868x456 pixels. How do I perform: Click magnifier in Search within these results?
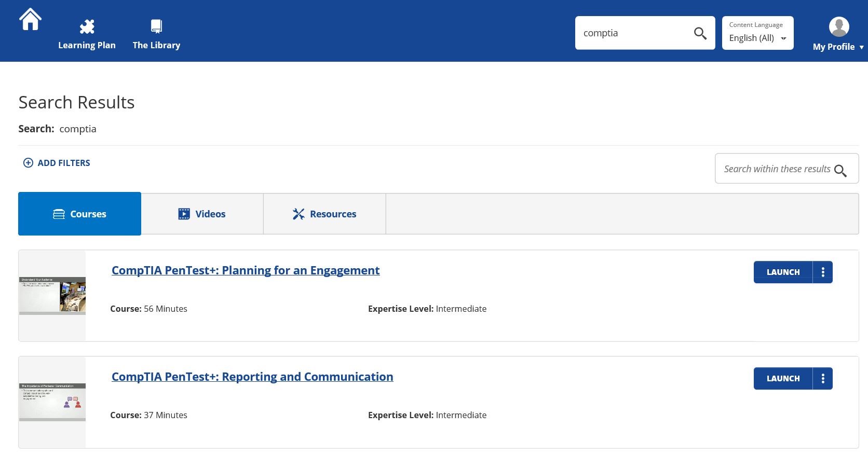click(x=840, y=171)
